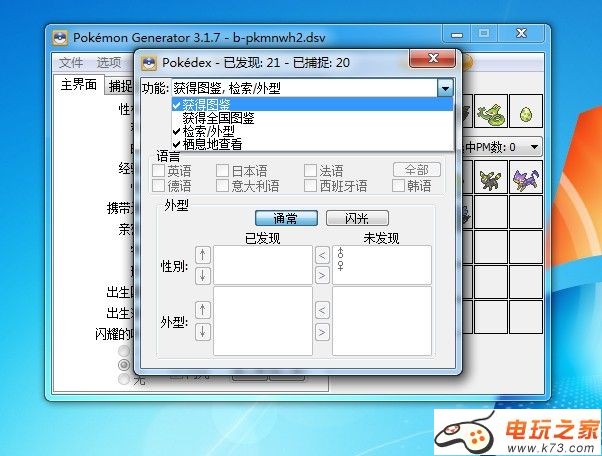Click the gender move-up arrow button
602x456 pixels.
[203, 255]
